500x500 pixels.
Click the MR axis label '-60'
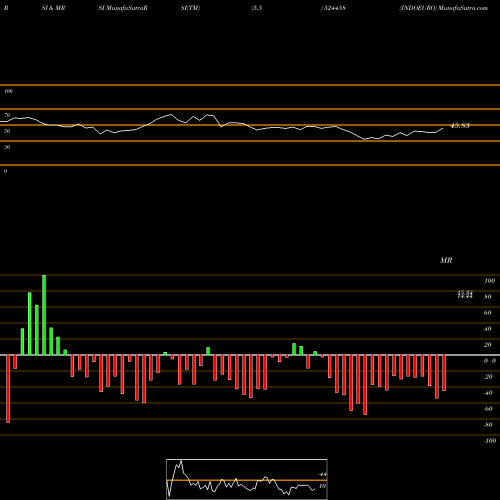[x=488, y=409]
